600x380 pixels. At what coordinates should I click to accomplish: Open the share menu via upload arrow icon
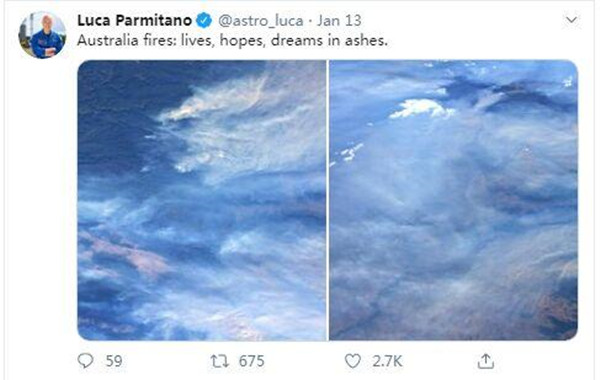[x=486, y=361]
